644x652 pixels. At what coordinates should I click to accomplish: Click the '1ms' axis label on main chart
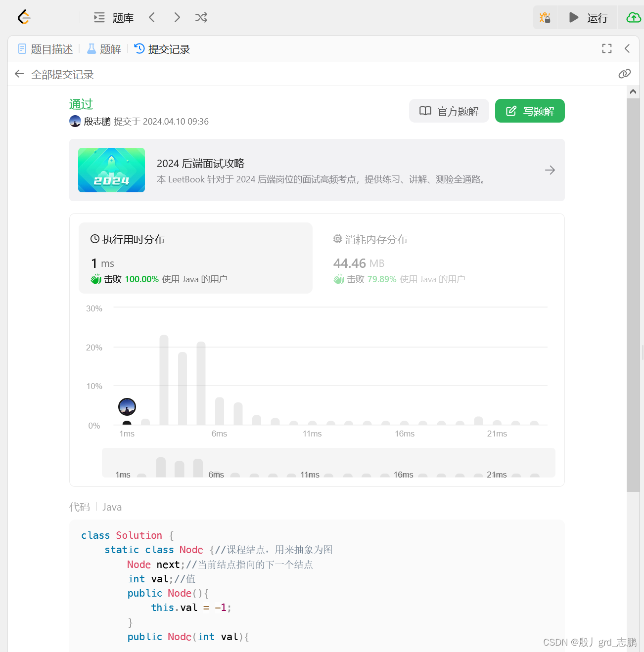(x=127, y=434)
